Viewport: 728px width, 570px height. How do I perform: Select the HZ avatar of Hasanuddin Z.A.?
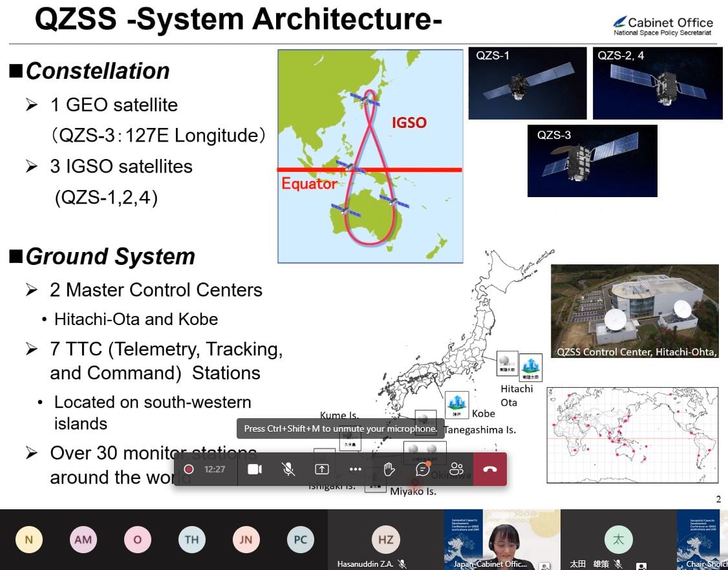[x=385, y=539]
